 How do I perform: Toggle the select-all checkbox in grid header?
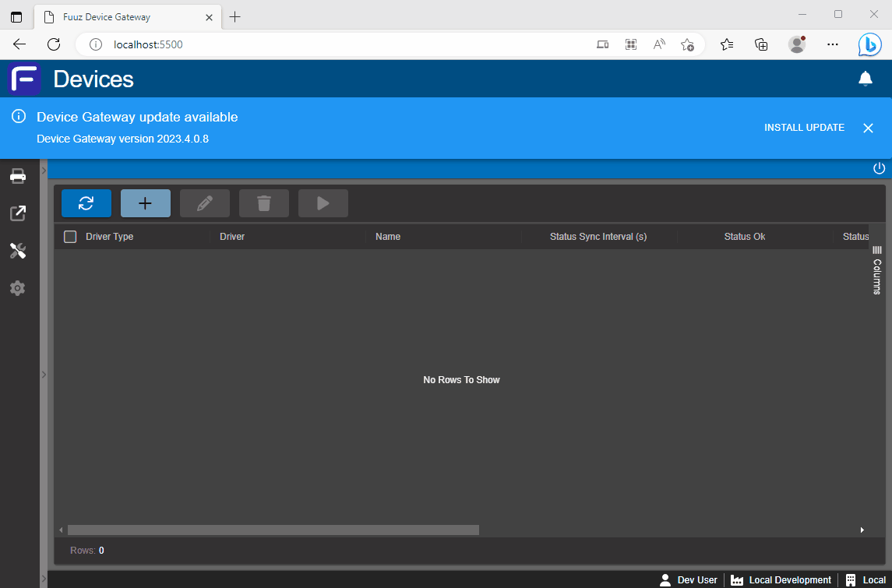click(70, 237)
